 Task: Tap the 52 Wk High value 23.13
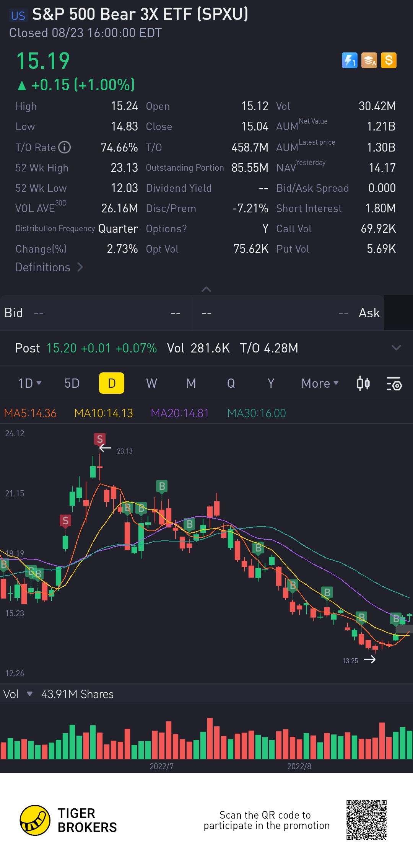point(124,168)
